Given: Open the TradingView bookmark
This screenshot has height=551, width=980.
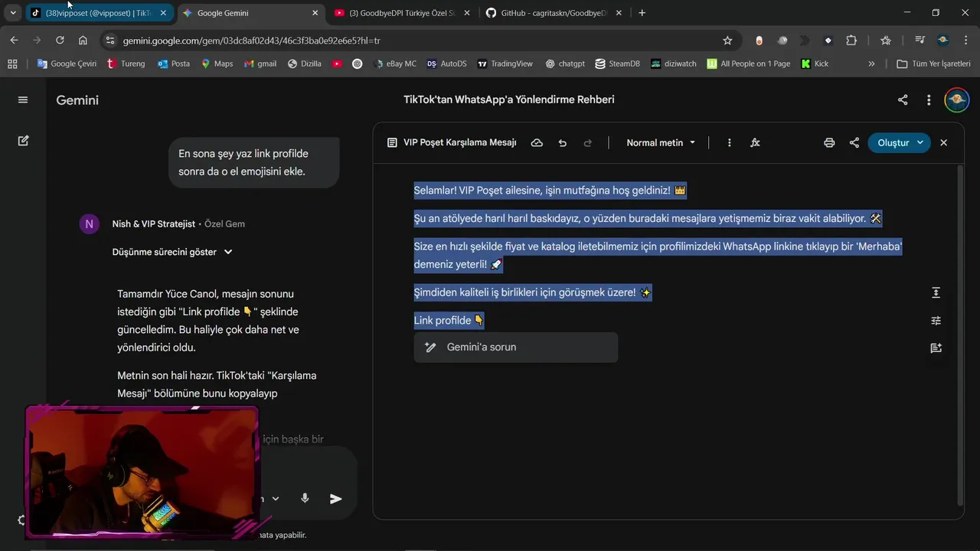Looking at the screenshot, I should 505,64.
